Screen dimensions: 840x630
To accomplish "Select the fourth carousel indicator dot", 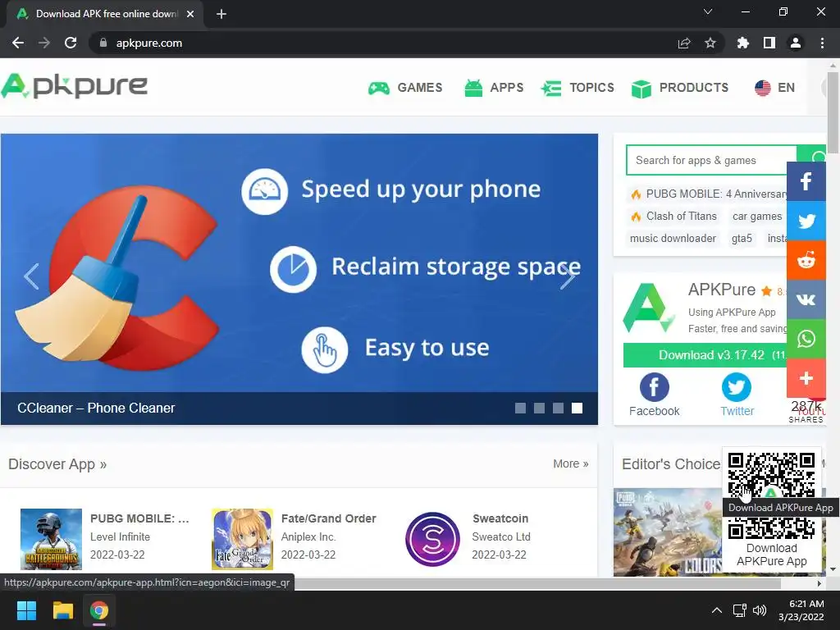I will tap(577, 409).
